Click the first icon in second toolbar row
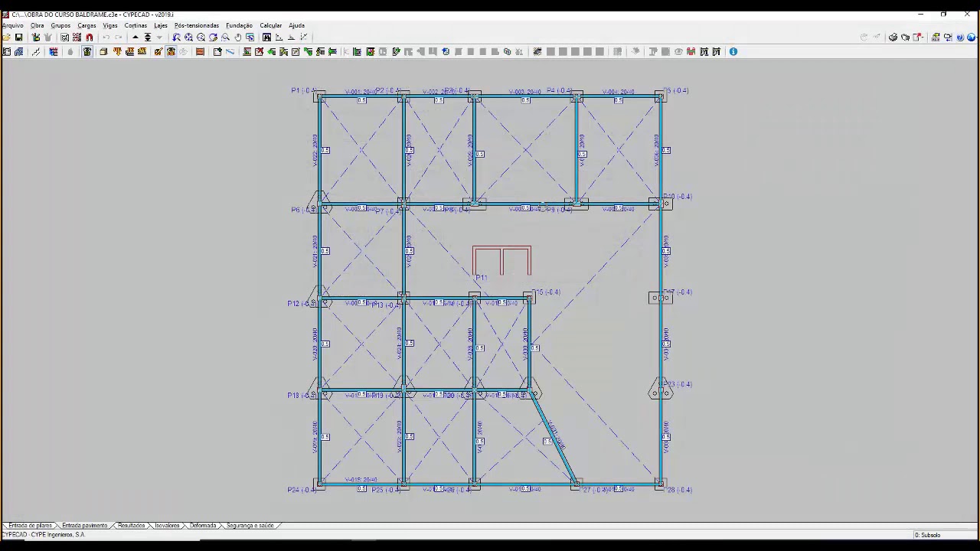Image resolution: width=980 pixels, height=551 pixels. 6,51
